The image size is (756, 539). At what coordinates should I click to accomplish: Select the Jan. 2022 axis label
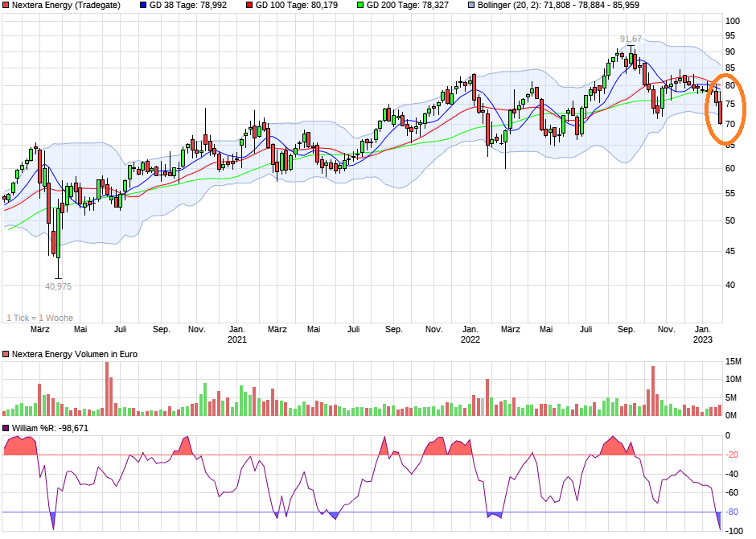(x=470, y=335)
